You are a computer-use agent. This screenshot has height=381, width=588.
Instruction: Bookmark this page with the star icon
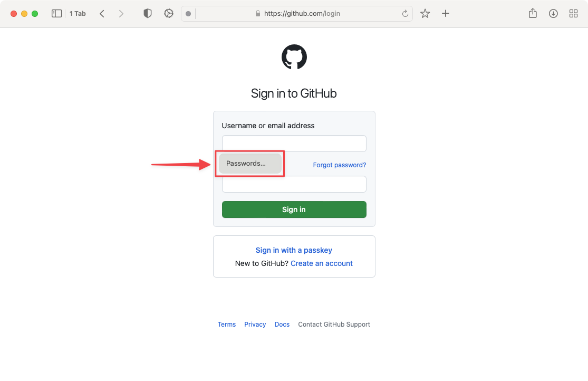(x=425, y=13)
